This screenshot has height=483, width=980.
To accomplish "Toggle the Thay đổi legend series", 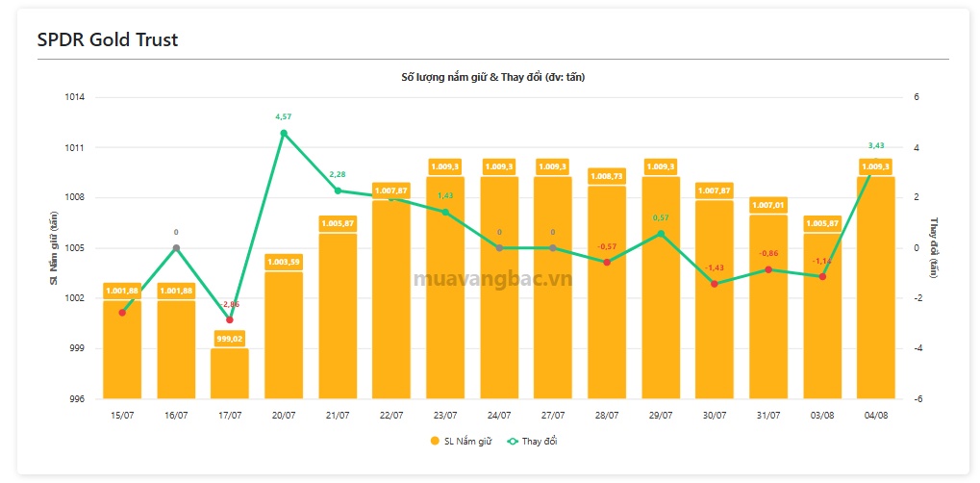I will click(x=533, y=441).
